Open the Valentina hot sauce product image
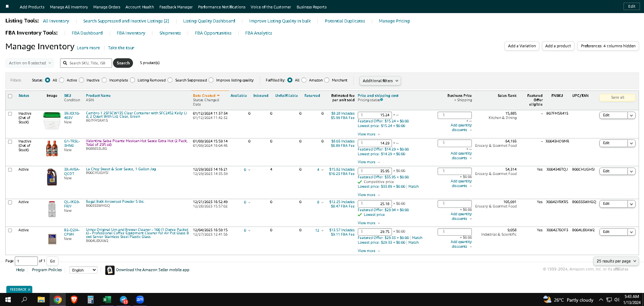The image size is (644, 306). pyautogui.click(x=52, y=148)
